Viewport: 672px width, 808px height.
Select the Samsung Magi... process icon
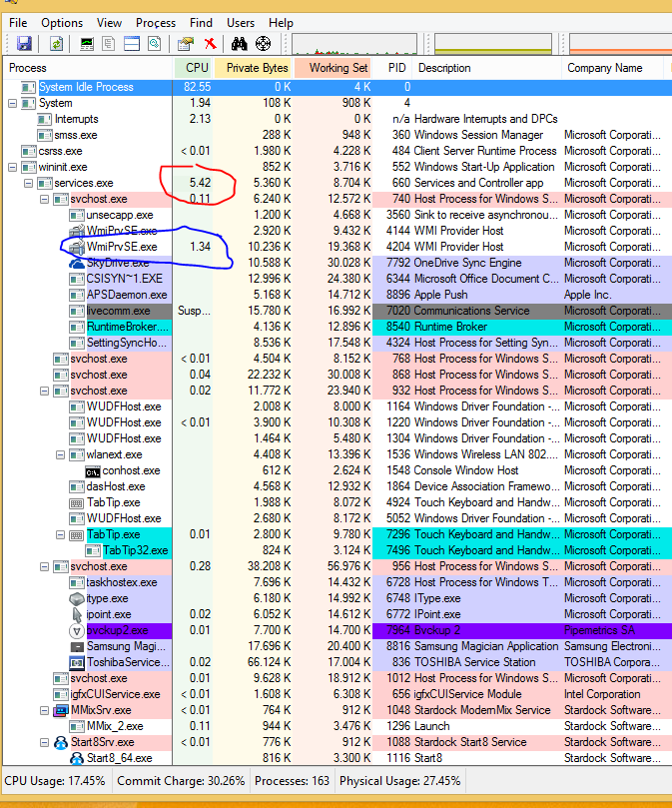click(77, 646)
